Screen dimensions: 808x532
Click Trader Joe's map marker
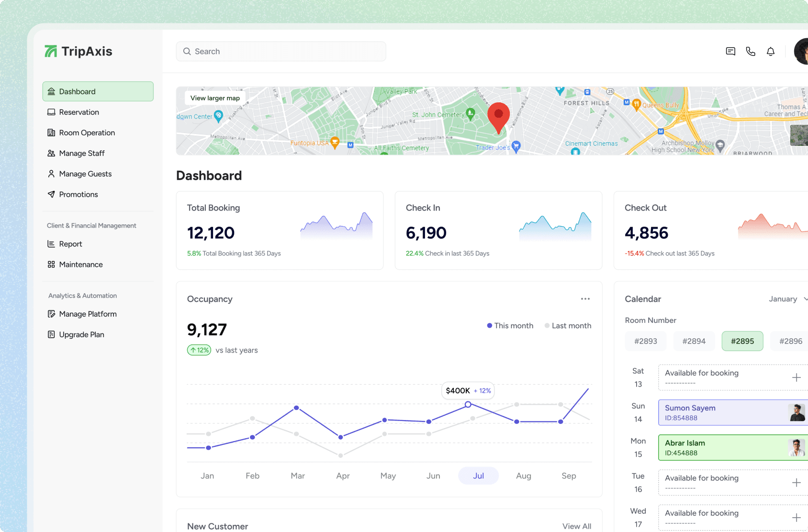tap(516, 147)
